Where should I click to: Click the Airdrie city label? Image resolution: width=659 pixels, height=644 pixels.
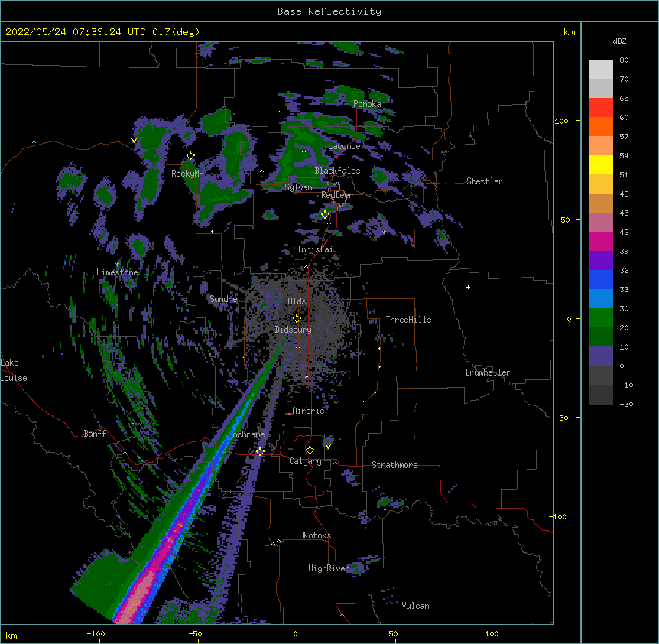point(308,411)
